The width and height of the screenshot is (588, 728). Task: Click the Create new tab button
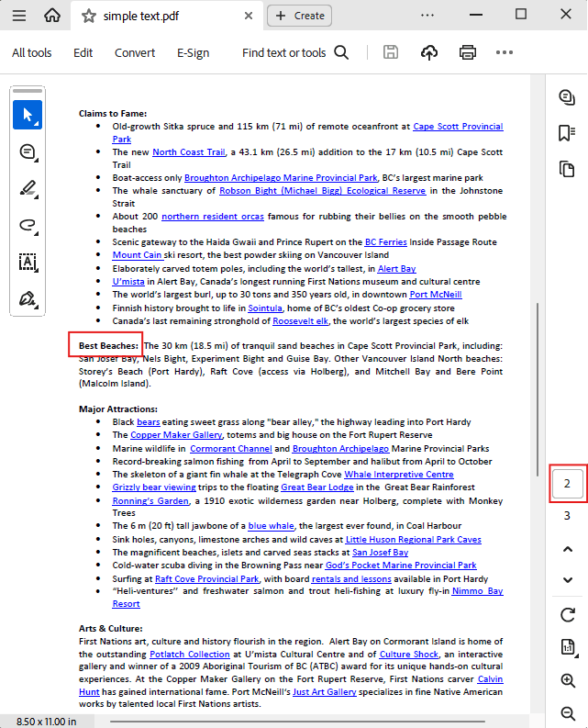[x=300, y=16]
